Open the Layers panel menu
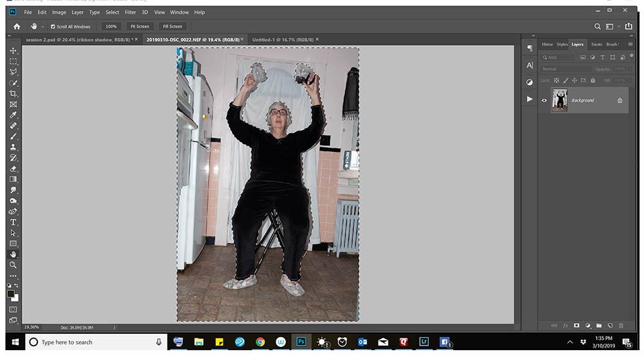The image size is (644, 361). pos(630,44)
